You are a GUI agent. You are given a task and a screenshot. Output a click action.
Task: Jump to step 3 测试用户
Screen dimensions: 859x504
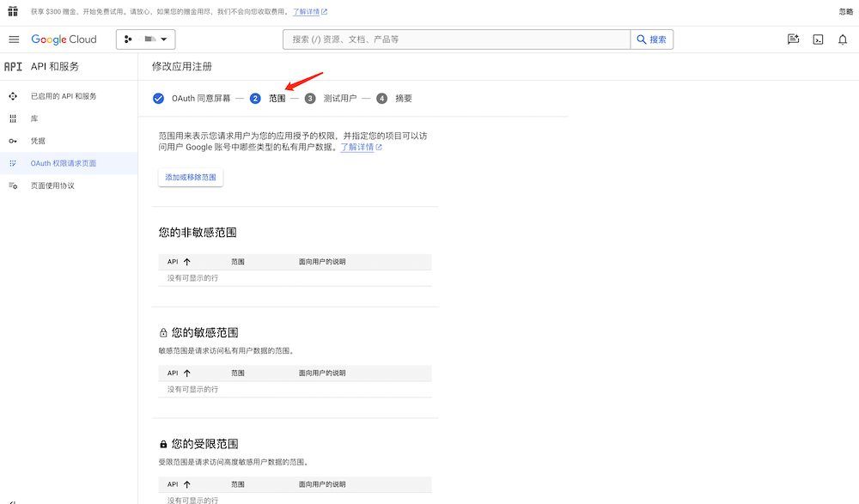(x=338, y=99)
